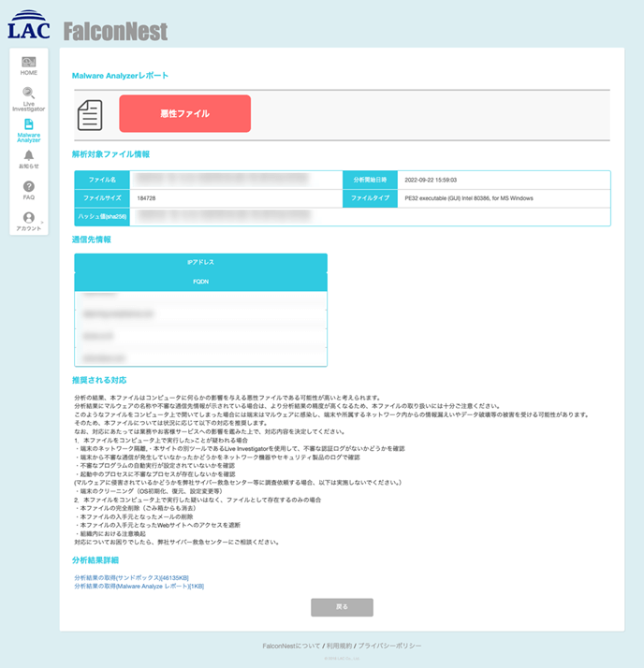Click the 分析結果詳細 heading

point(95,560)
